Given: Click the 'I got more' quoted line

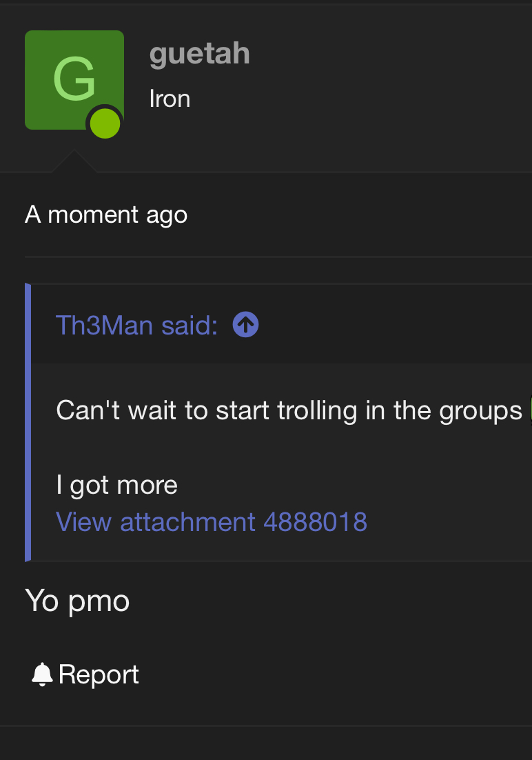Looking at the screenshot, I should pyautogui.click(x=116, y=485).
